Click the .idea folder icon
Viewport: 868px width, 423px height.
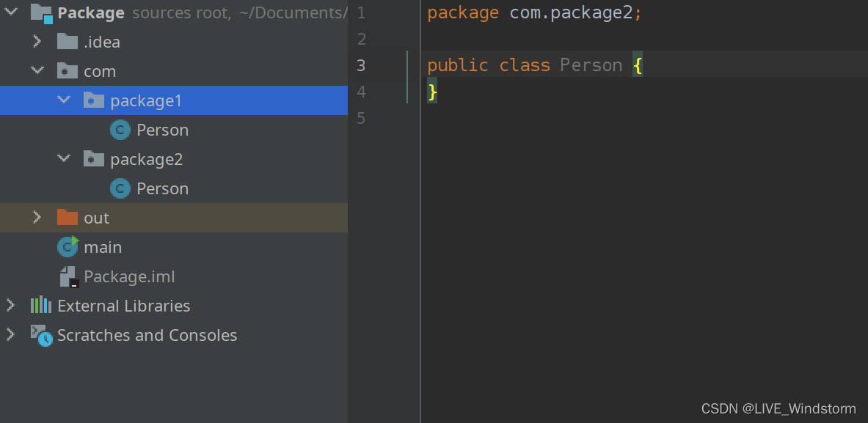[68, 42]
